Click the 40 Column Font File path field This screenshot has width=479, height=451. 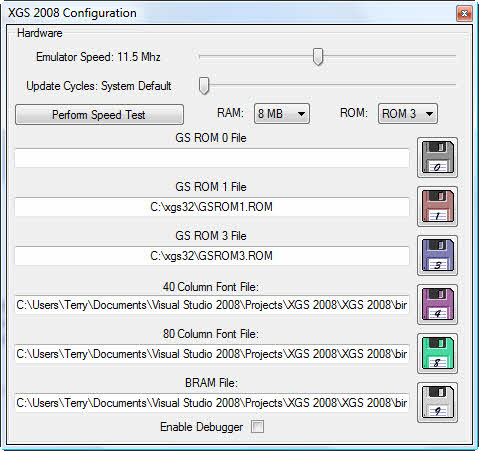pyautogui.click(x=212, y=305)
